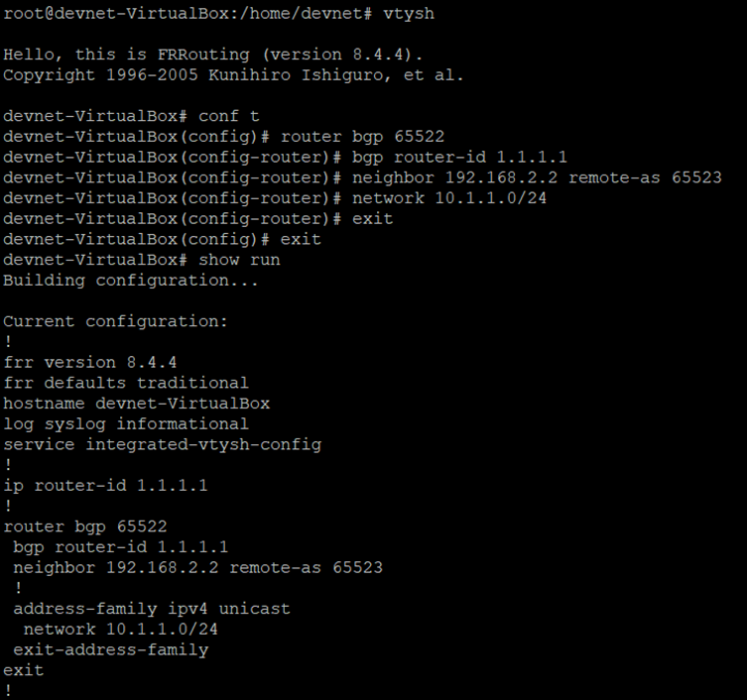747x700 pixels.
Task: Click the indented 'network 10.1.1.0/24' config line
Action: [120, 630]
